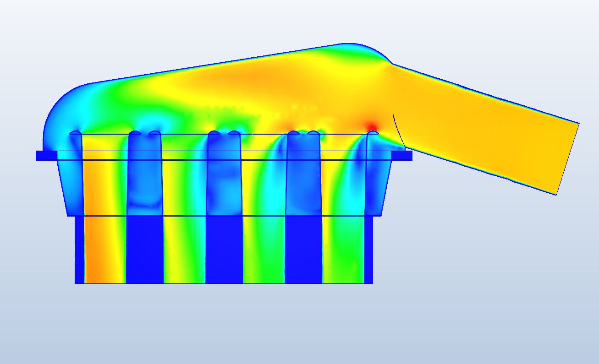Click the red peak-value hotspot in the contour
Viewport: 599px width, 364px height.
(372, 127)
